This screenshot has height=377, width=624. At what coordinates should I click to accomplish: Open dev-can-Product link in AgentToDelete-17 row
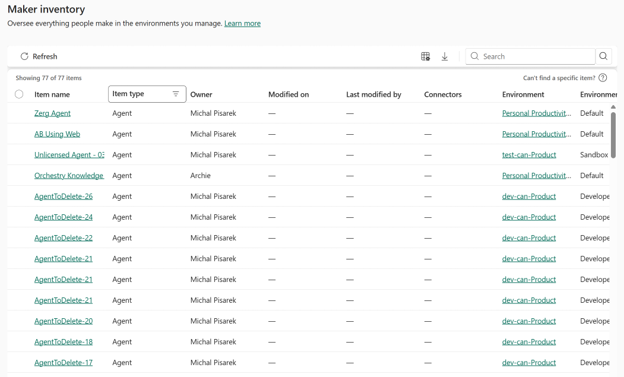tap(529, 362)
